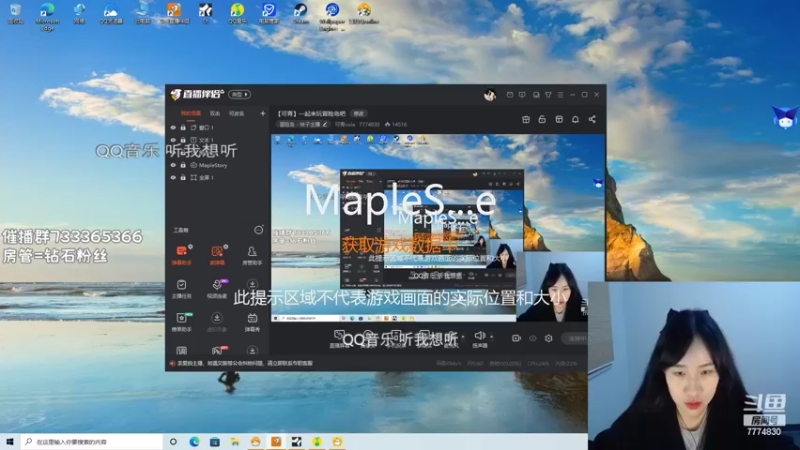Screen dimensions: 800x450
Task: Add a new scene with plus icon
Action: [x=263, y=113]
